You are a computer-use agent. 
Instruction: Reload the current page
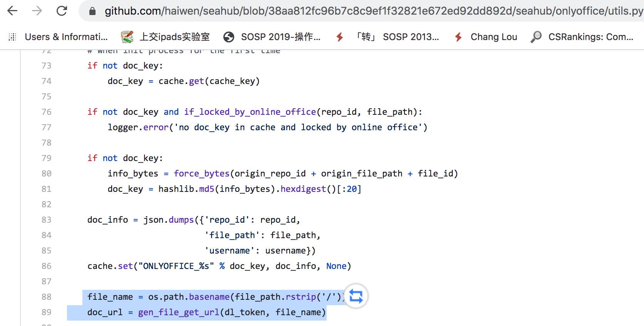point(62,11)
